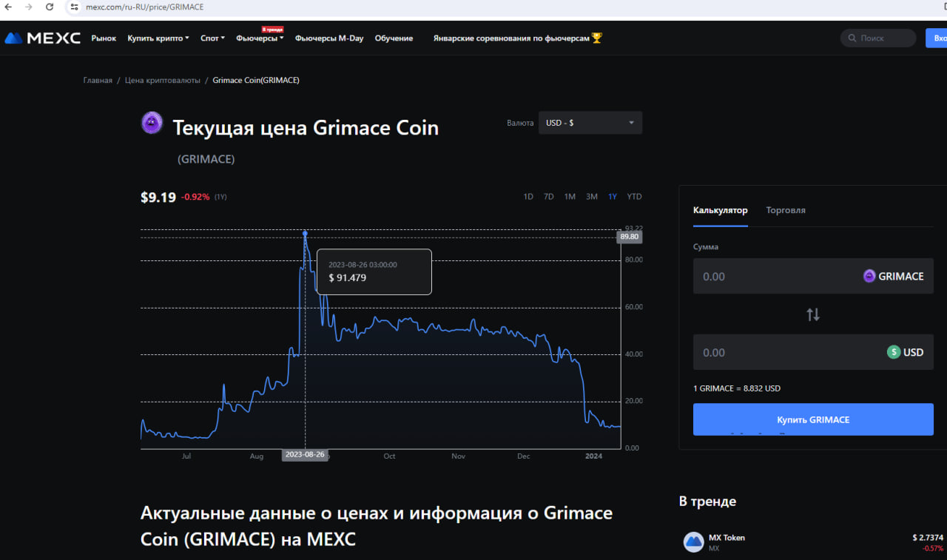Click the 2023-08-26 date label on chart axis

tap(305, 455)
